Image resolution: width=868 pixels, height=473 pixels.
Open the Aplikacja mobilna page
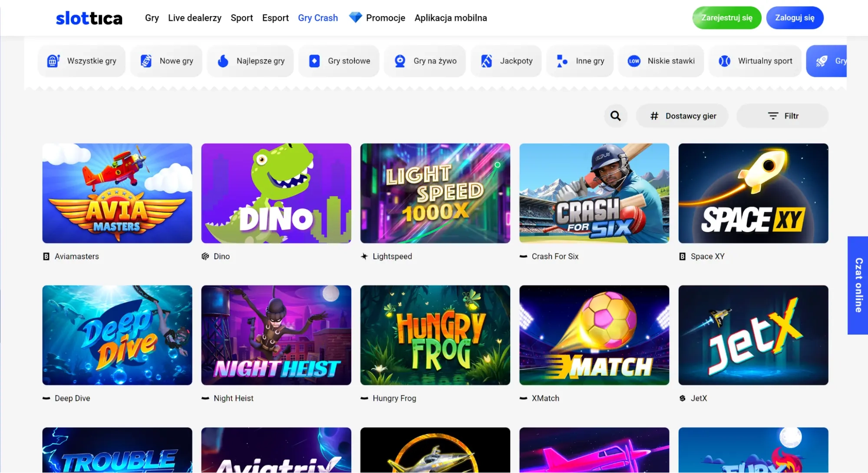(x=451, y=18)
